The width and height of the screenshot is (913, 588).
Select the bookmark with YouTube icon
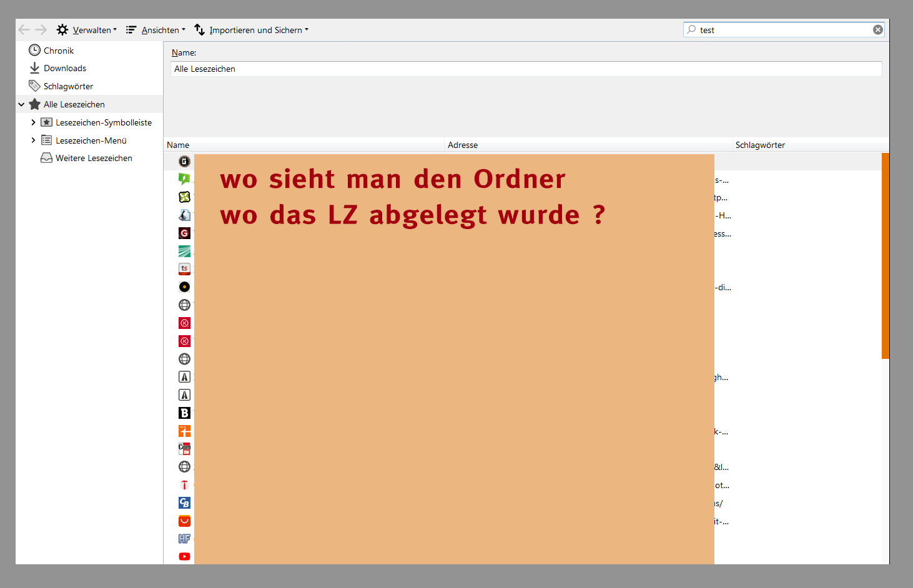185,556
